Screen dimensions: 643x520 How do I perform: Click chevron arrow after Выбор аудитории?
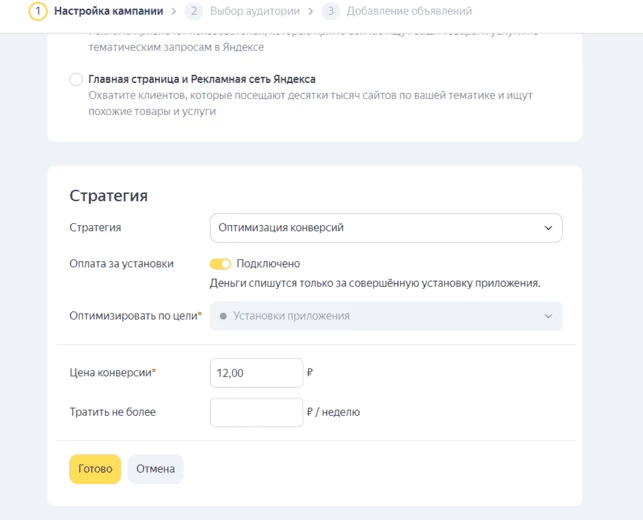coord(311,11)
